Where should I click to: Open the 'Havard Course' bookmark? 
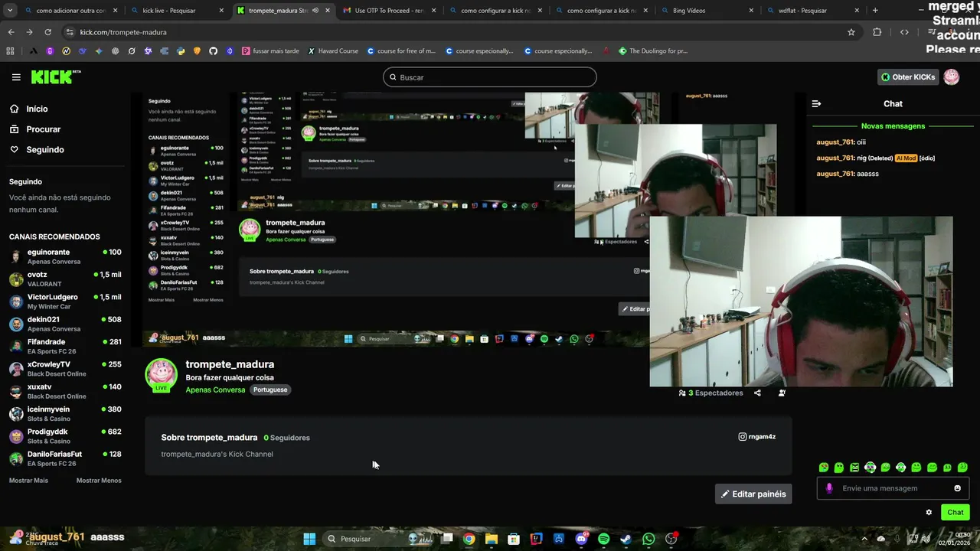tap(333, 51)
